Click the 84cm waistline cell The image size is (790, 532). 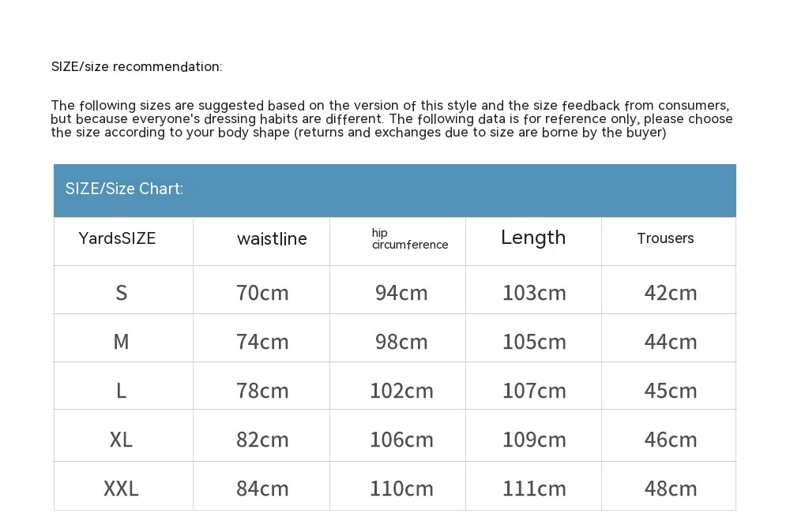[262, 489]
